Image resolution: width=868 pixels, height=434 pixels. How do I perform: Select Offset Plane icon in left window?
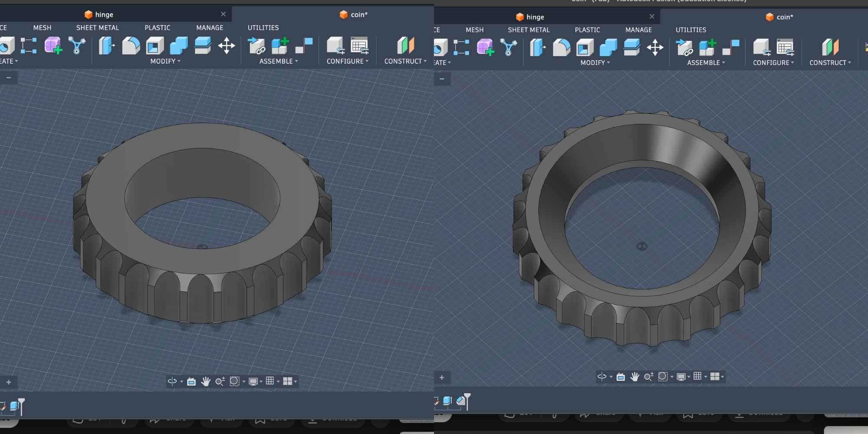click(405, 46)
